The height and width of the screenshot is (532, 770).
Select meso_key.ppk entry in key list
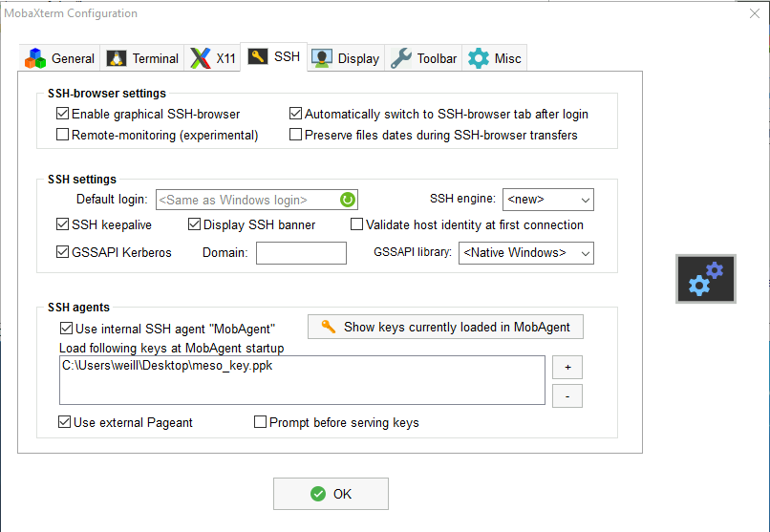pos(167,366)
